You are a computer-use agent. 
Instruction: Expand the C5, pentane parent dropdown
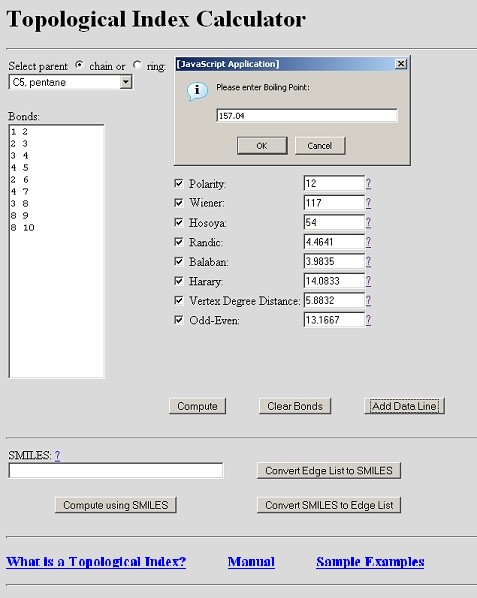[x=126, y=82]
